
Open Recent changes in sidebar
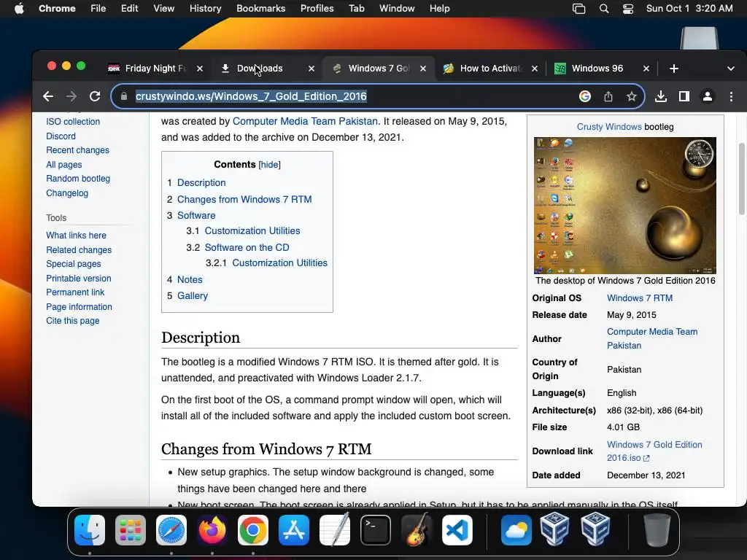point(77,150)
